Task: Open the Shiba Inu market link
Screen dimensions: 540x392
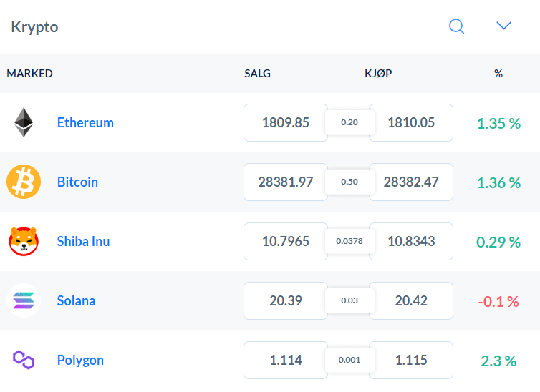Action: tap(83, 241)
